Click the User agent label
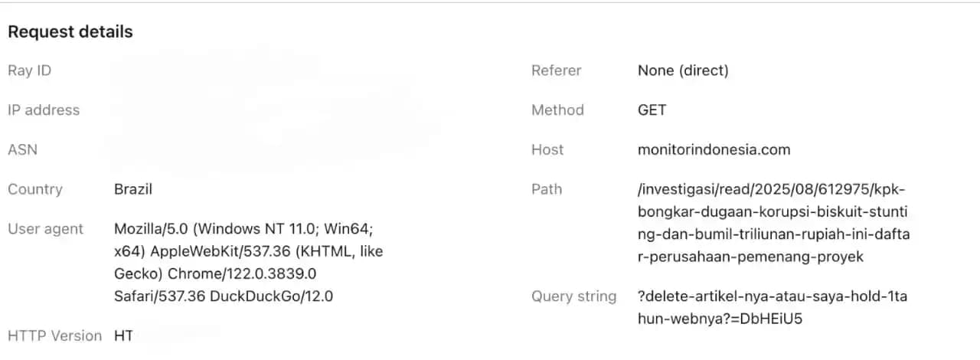This screenshot has width=980, height=360. (46, 229)
